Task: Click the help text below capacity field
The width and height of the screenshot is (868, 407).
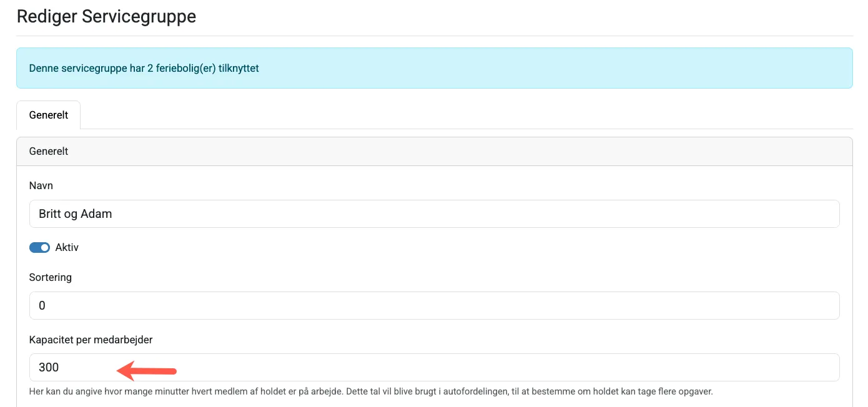Action: (x=371, y=392)
